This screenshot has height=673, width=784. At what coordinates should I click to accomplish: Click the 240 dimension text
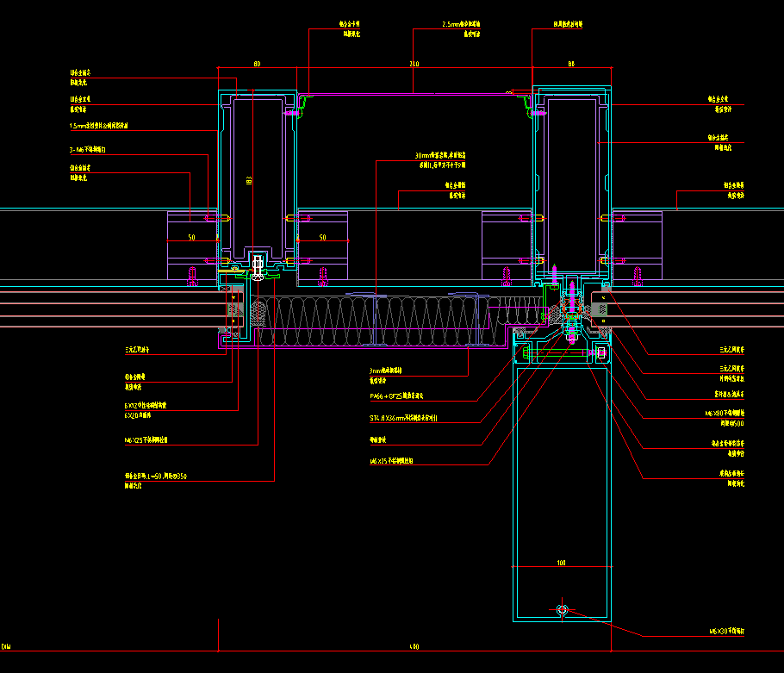[x=414, y=64]
